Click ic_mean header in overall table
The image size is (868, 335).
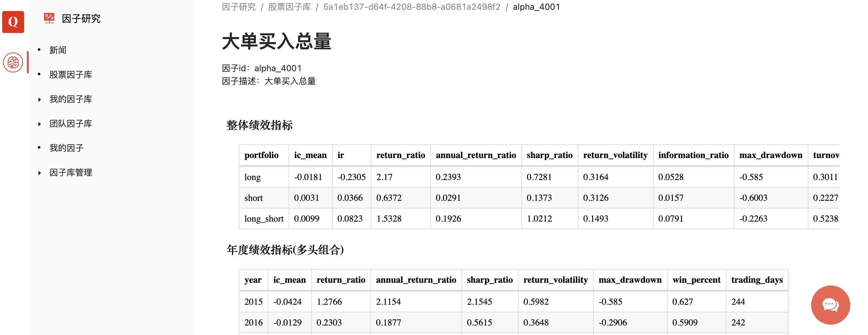point(310,155)
